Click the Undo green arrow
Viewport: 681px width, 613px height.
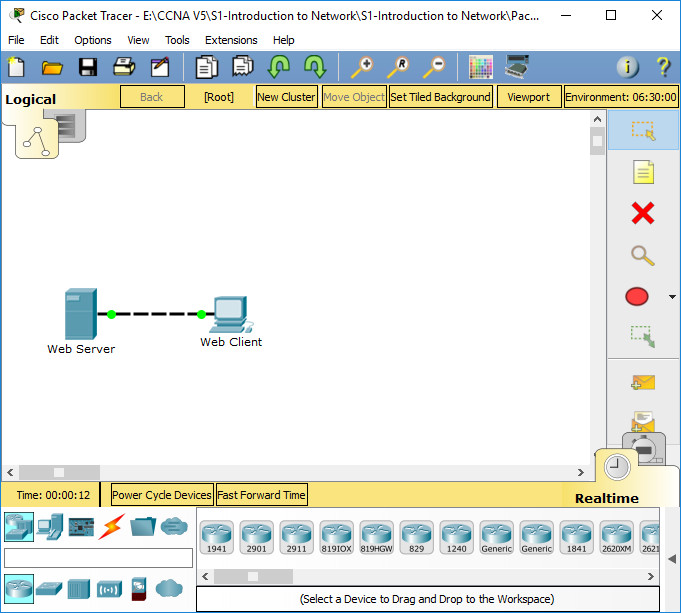coord(279,66)
